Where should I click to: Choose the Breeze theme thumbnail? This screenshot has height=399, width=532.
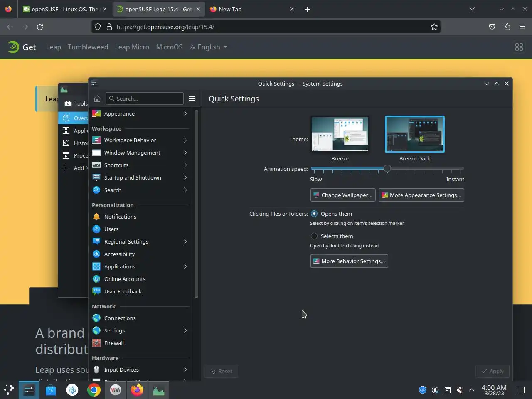coord(340,134)
